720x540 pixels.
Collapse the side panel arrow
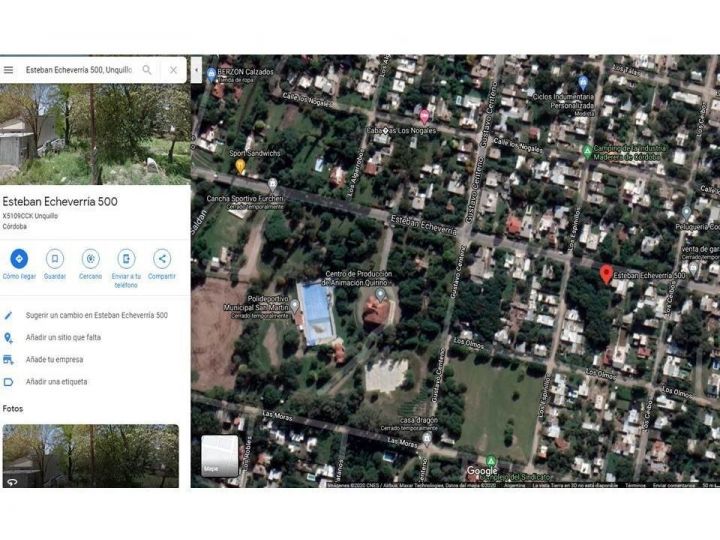point(197,70)
